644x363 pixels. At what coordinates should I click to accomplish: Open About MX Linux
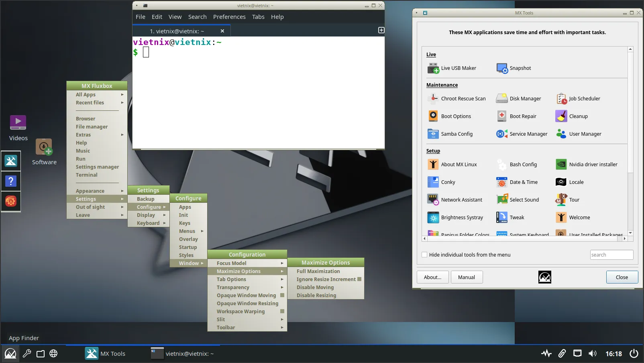[x=452, y=165]
